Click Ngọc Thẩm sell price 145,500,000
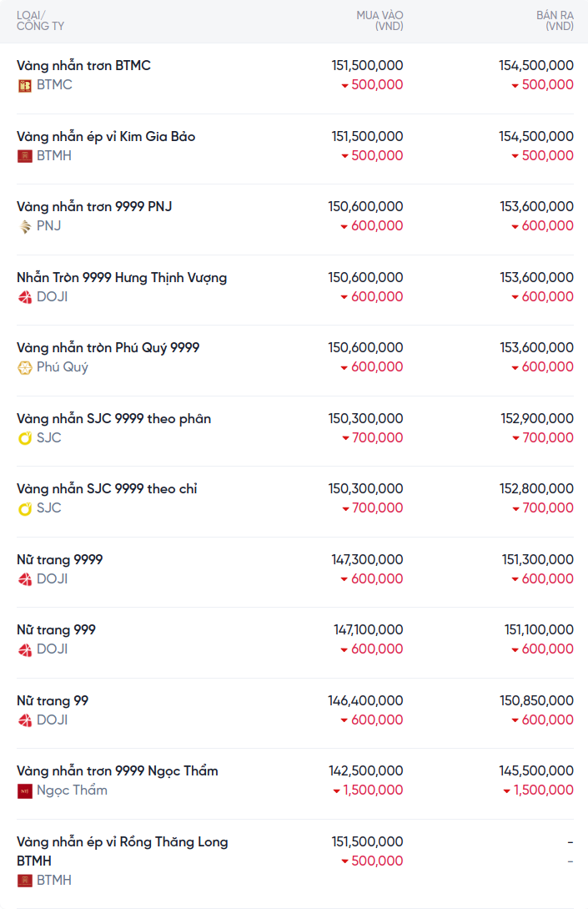Viewport: 588px width, 909px height. pyautogui.click(x=536, y=770)
